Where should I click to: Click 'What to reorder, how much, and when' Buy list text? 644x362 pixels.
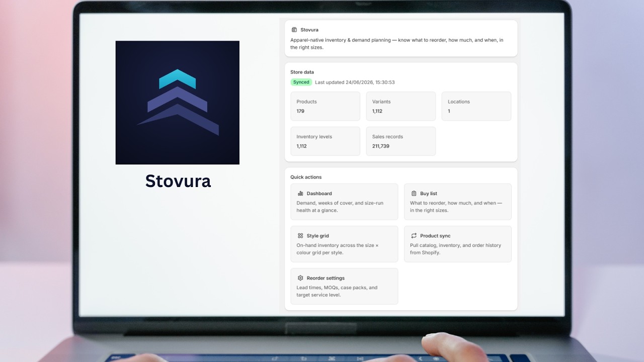(456, 207)
